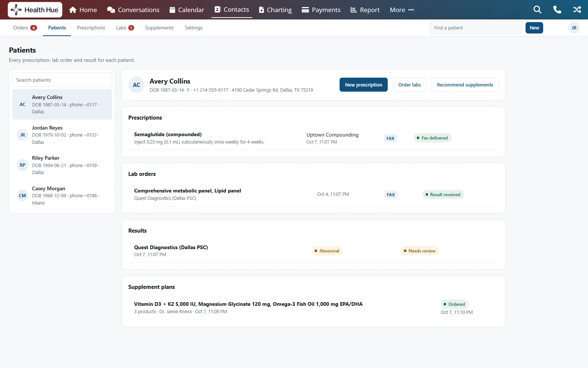588x368 pixels.
Task: Switch to the Labs tab
Action: [125, 28]
